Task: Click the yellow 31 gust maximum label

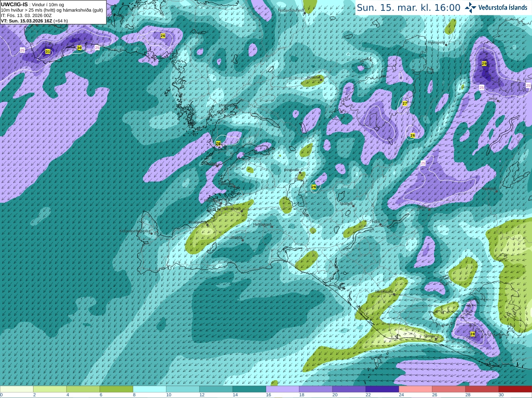Action: click(48, 52)
